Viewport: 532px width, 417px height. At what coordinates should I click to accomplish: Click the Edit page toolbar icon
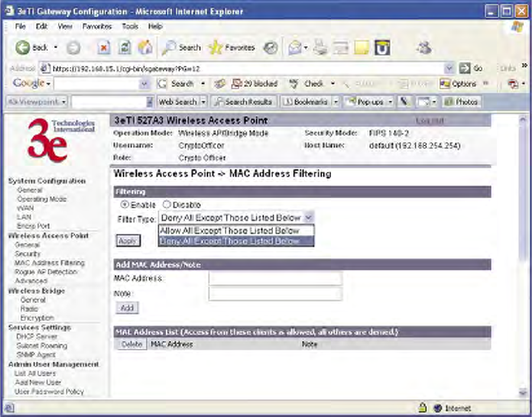340,48
